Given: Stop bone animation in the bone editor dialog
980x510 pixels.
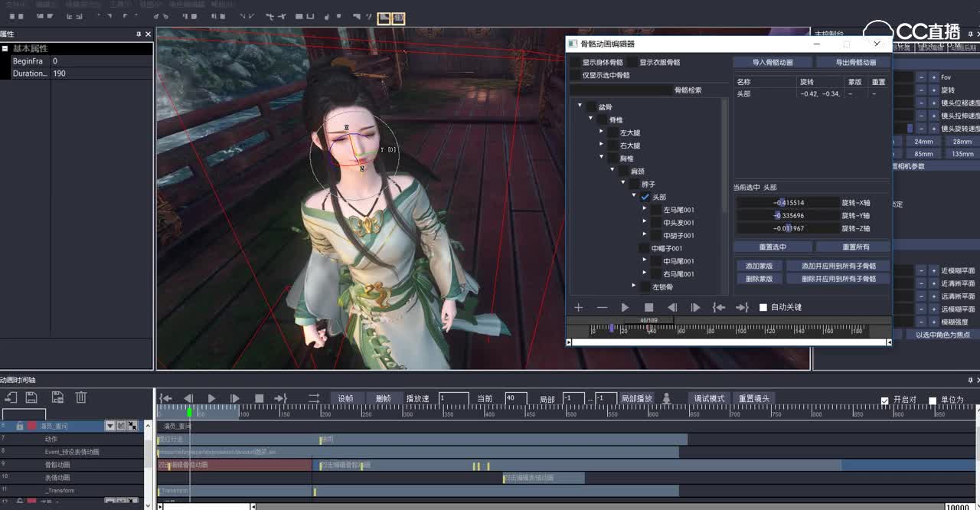Looking at the screenshot, I should click(648, 307).
